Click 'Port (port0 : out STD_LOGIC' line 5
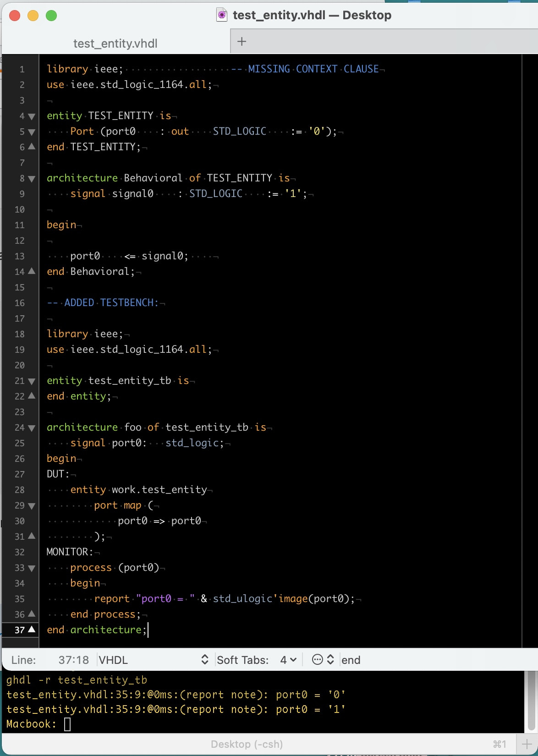538x756 pixels. click(203, 131)
